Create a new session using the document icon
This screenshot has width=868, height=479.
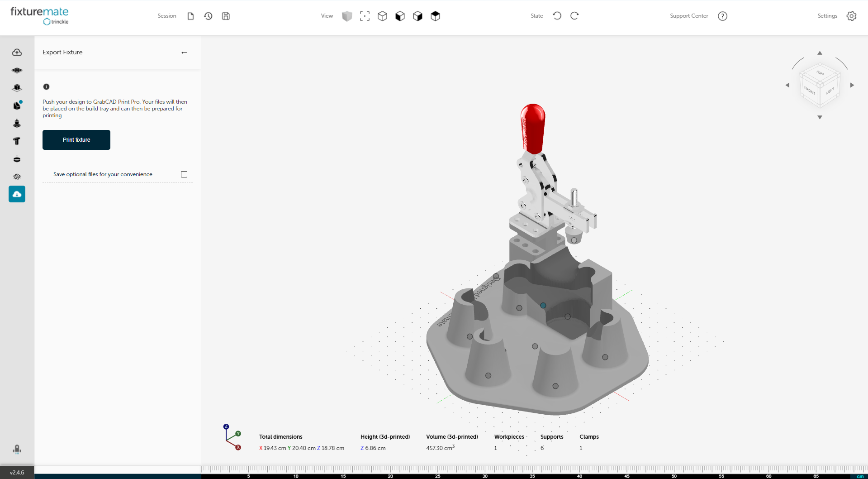tap(190, 16)
